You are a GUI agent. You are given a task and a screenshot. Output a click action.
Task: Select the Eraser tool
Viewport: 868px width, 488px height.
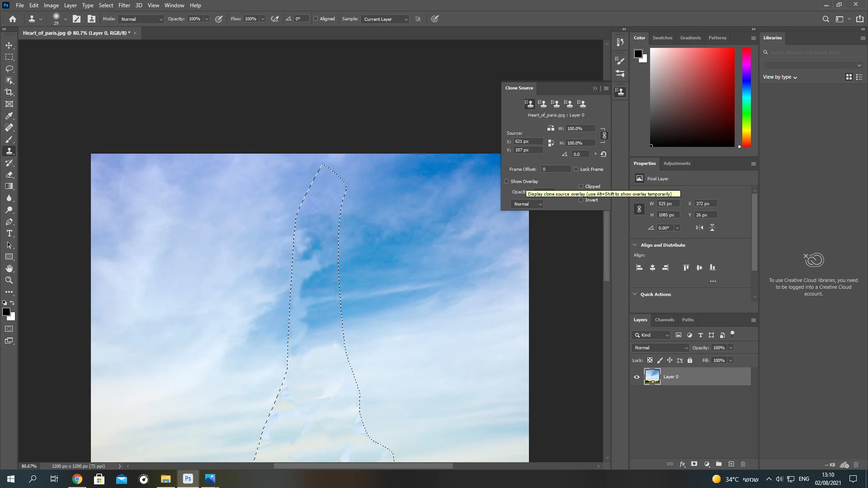(9, 174)
